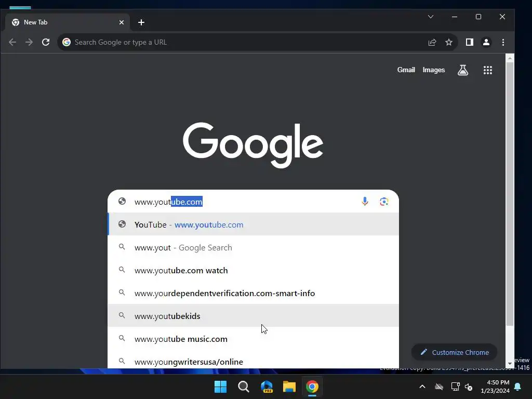Minimize the Chrome window
Image resolution: width=532 pixels, height=399 pixels.
[x=455, y=17]
